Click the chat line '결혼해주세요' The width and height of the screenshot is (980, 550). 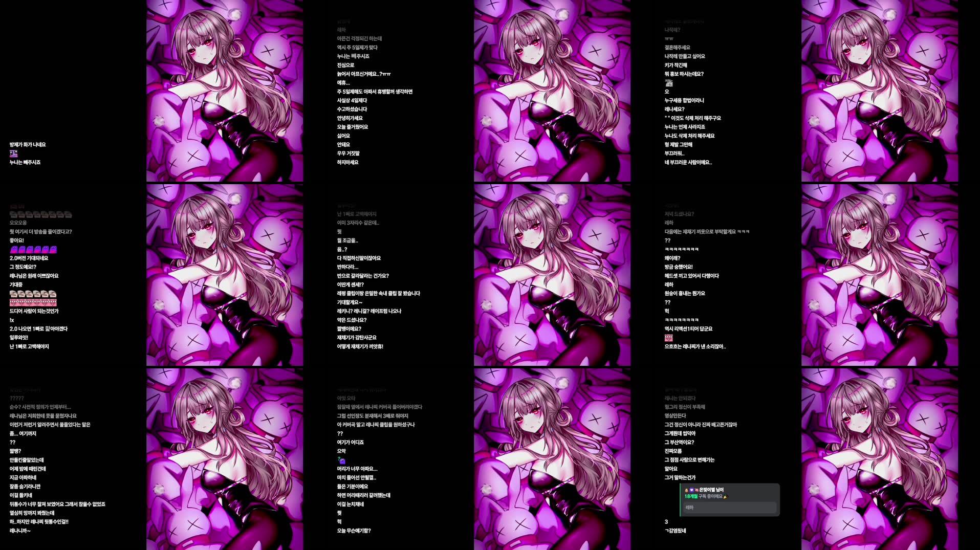coord(678,48)
